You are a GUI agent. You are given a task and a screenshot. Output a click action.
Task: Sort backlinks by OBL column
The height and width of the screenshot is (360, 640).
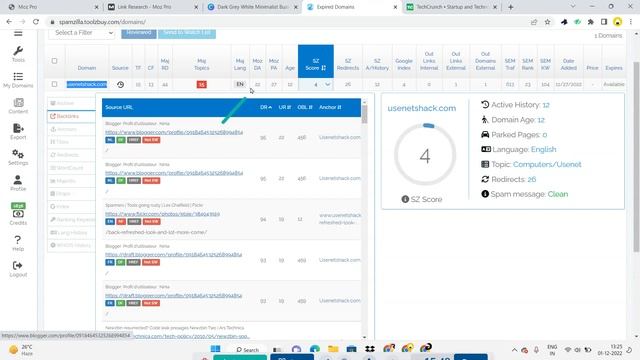tap(304, 107)
